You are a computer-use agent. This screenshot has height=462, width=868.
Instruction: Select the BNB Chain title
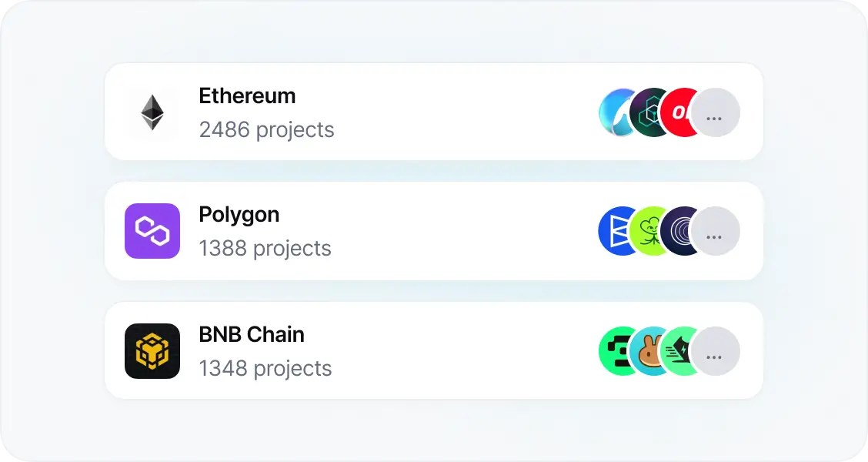(x=252, y=335)
